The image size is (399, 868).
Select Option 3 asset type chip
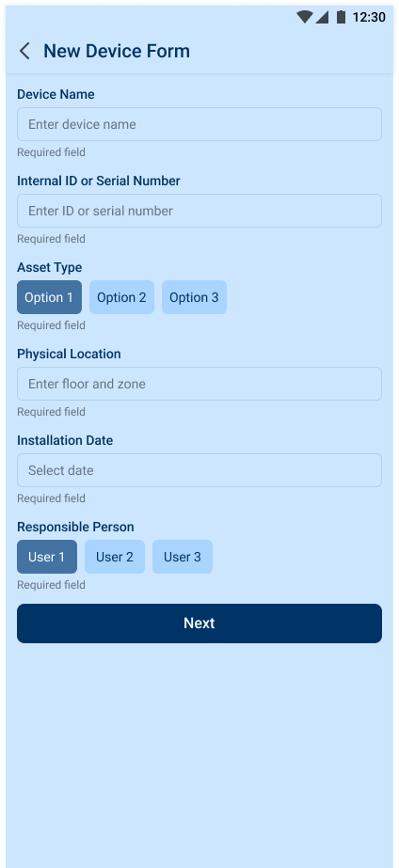(194, 297)
